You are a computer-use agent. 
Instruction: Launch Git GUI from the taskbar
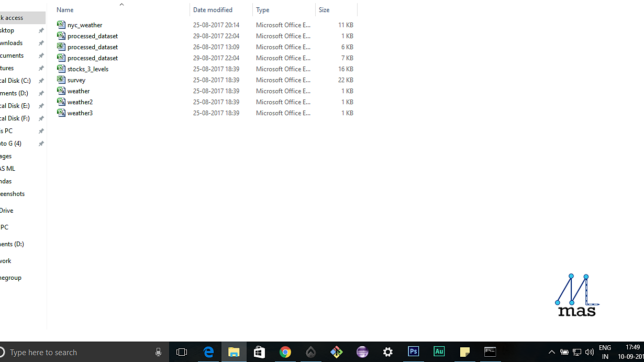[x=336, y=352]
